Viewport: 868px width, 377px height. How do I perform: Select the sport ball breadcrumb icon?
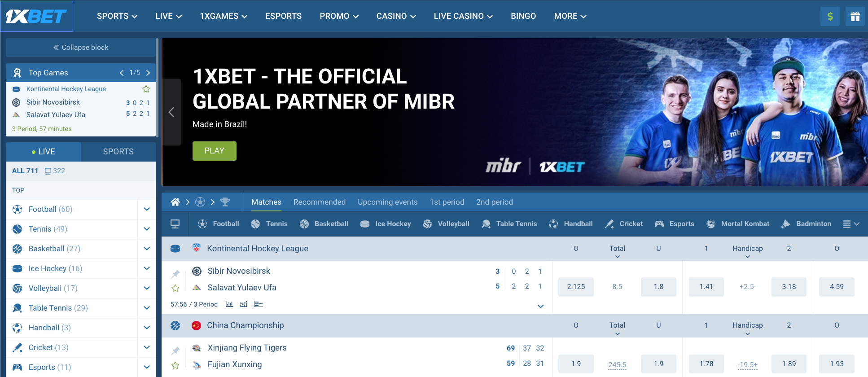(200, 202)
